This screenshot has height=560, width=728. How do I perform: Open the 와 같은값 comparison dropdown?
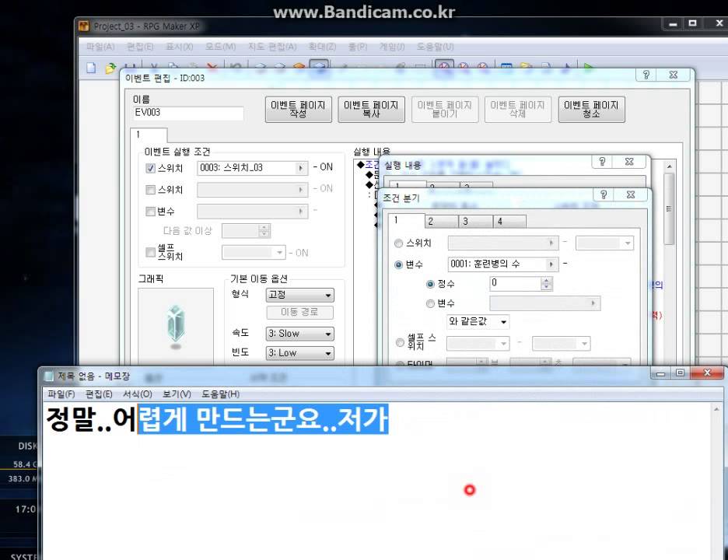pos(478,321)
